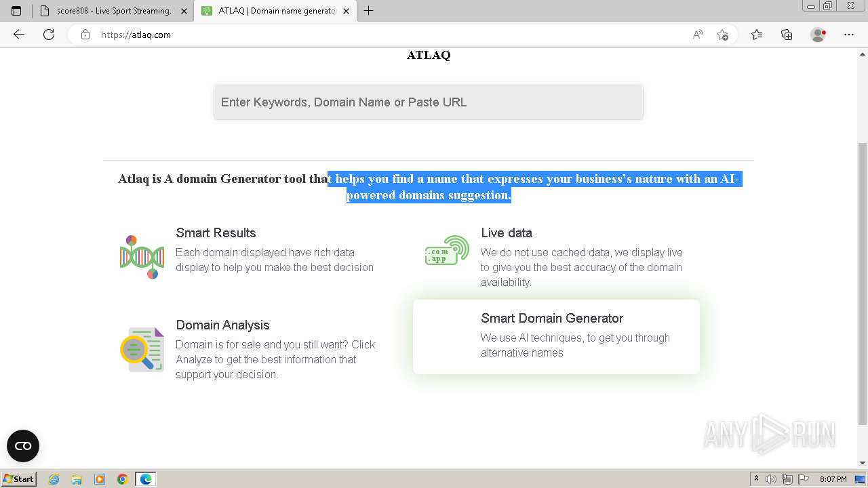Open File Explorer from taskbar

coord(77,479)
